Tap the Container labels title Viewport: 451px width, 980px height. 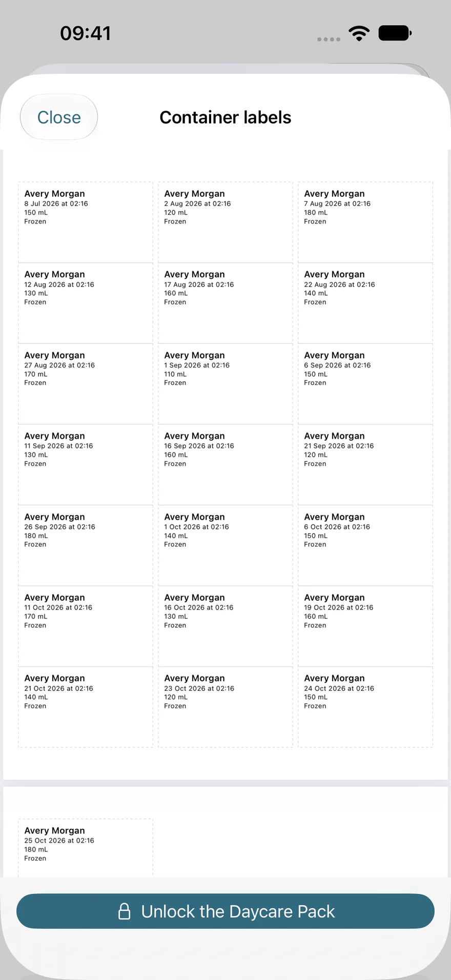[225, 117]
